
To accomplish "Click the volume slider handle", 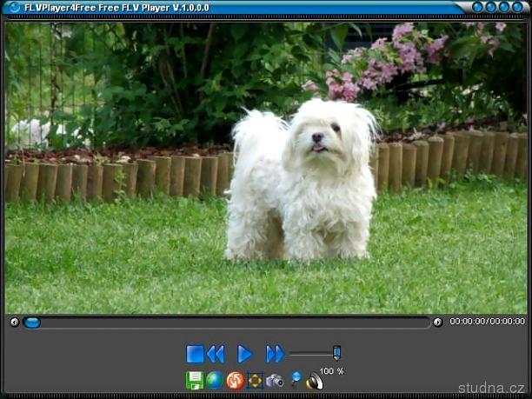I will [x=336, y=352].
